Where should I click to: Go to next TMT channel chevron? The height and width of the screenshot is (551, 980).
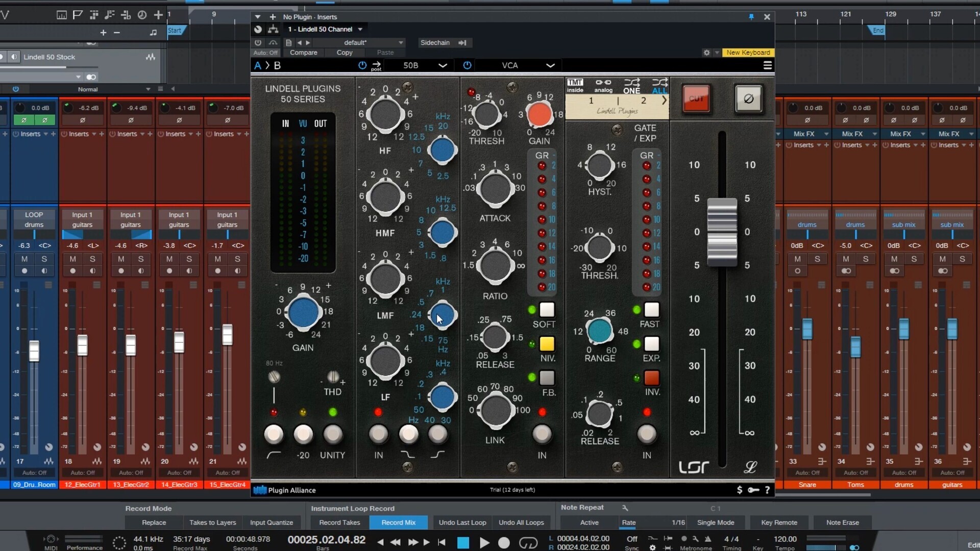tap(664, 101)
